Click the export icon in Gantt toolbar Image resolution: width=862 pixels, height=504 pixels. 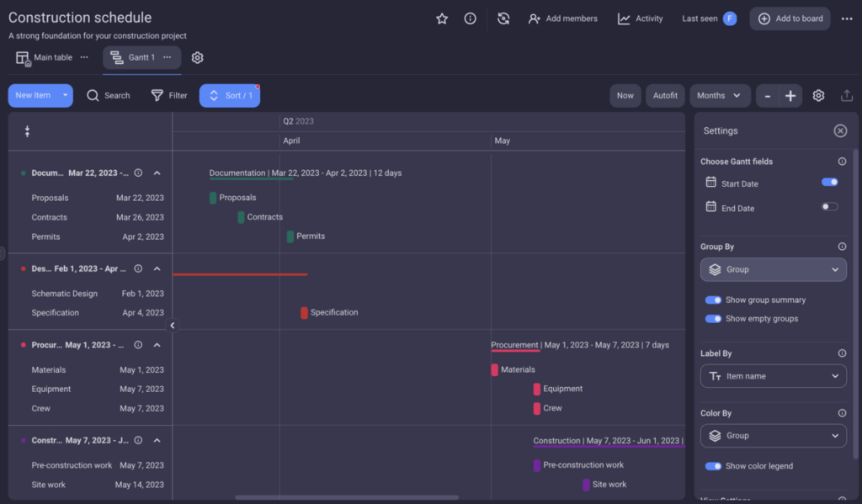[x=846, y=96]
